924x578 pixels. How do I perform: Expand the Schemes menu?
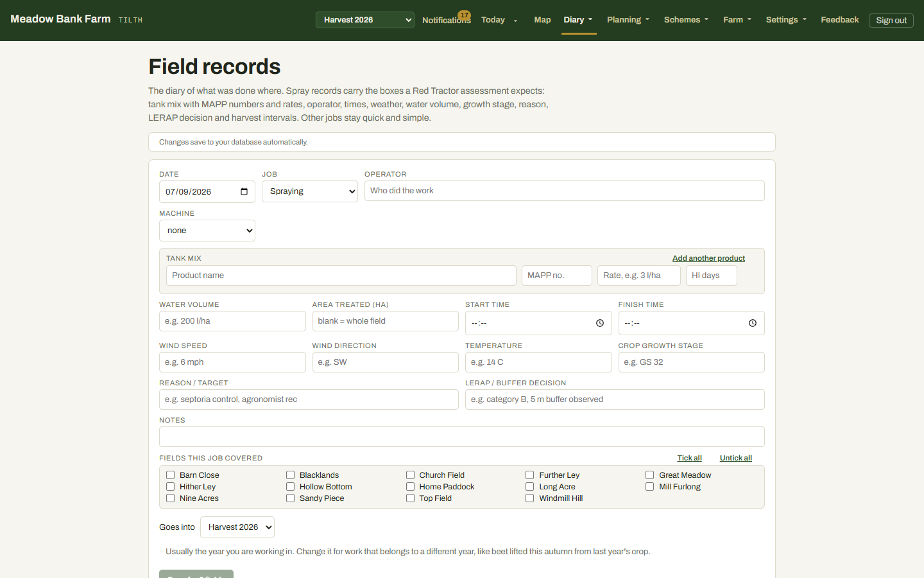tap(686, 20)
